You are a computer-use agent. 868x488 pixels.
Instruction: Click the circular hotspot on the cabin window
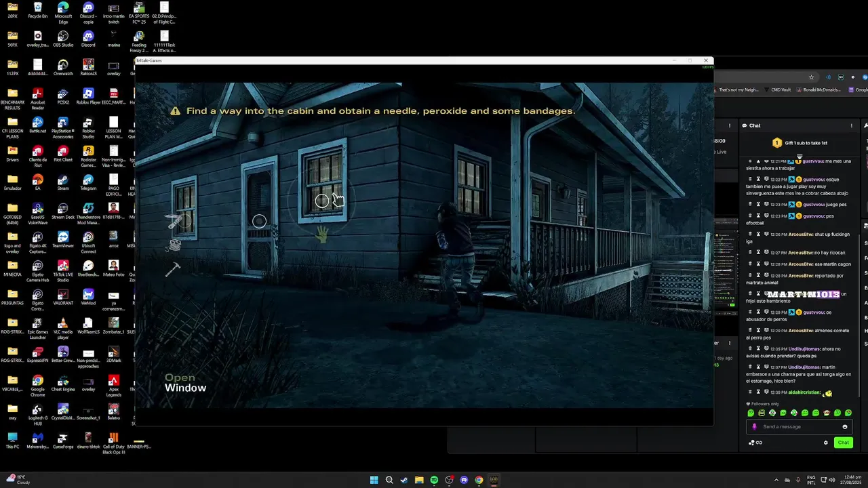[x=322, y=201]
